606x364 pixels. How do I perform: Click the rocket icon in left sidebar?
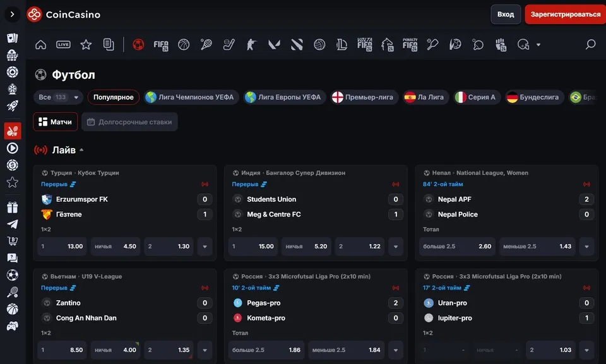tap(12, 106)
